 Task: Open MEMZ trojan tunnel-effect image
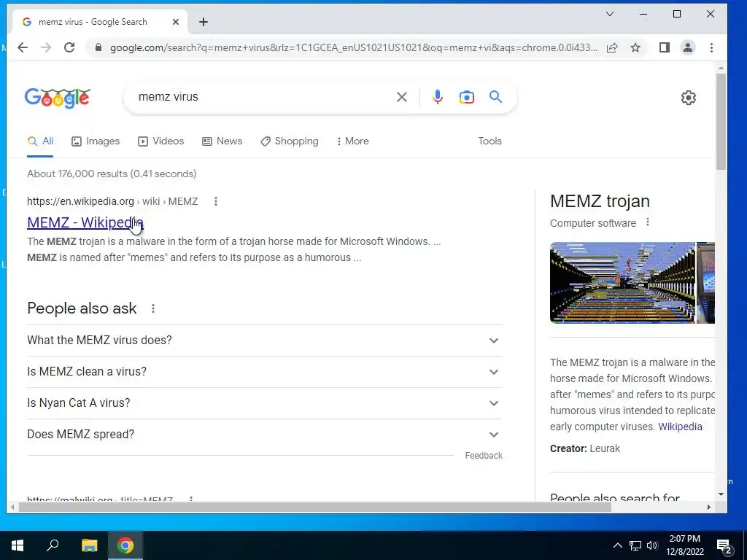pos(622,283)
